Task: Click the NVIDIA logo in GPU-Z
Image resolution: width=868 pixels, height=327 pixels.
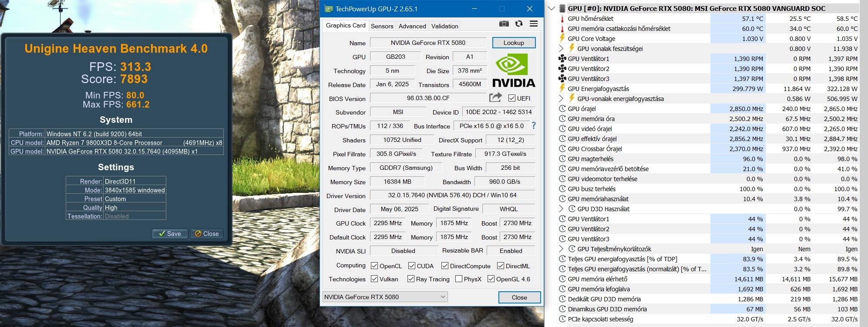Action: (514, 70)
